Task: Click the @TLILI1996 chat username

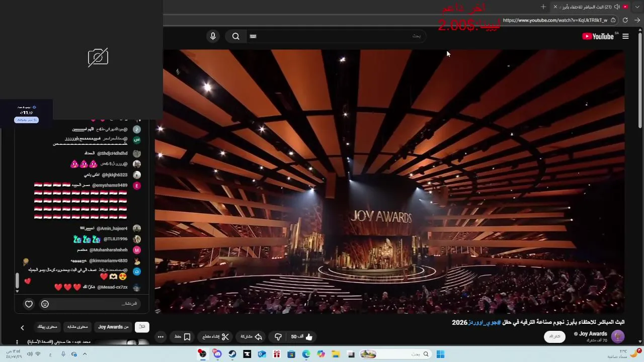Action: click(116, 239)
